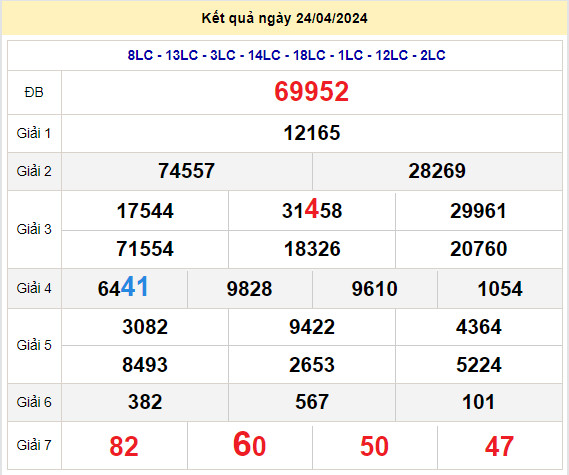Click the special prize number 69952
This screenshot has height=475, width=569.
(311, 91)
